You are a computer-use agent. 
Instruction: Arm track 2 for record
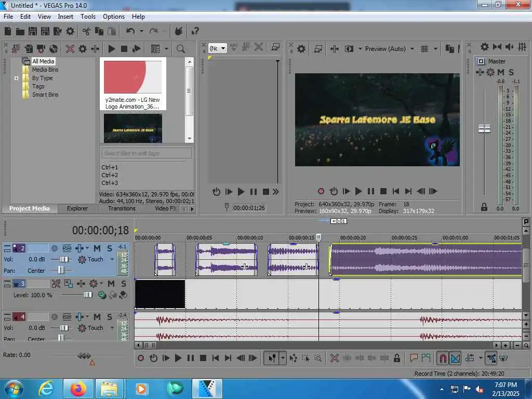(54, 249)
